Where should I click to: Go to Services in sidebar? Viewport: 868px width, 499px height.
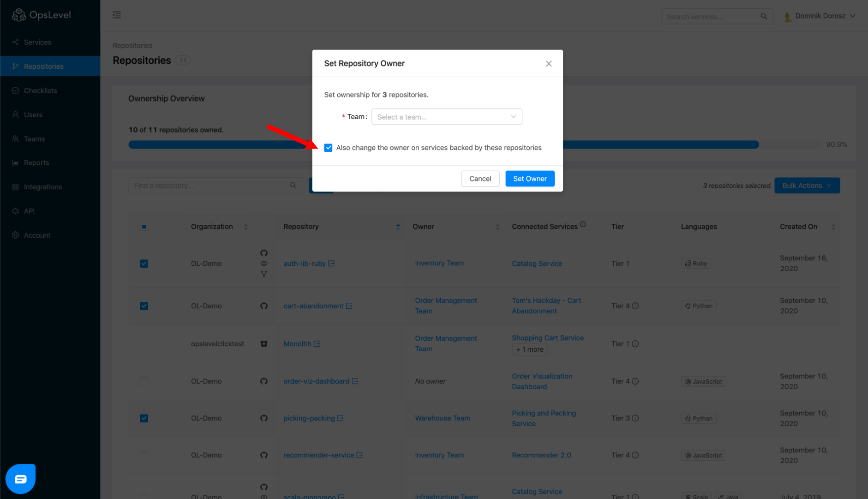pyautogui.click(x=50, y=42)
